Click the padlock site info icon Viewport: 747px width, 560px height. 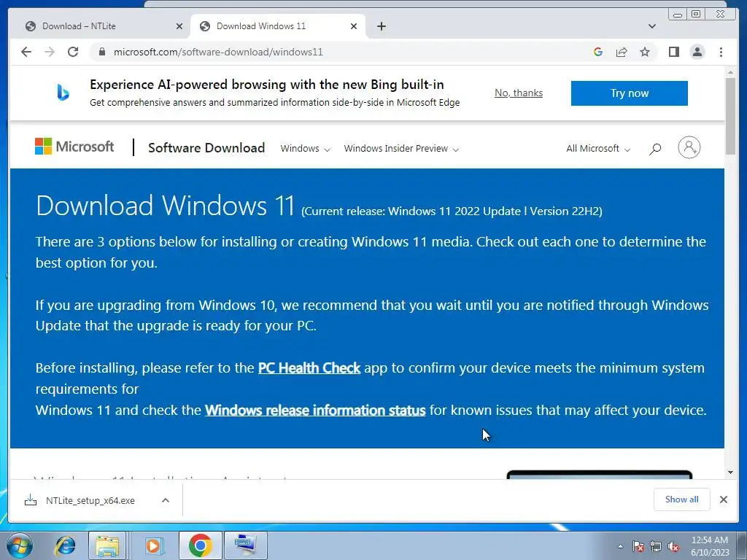101,52
